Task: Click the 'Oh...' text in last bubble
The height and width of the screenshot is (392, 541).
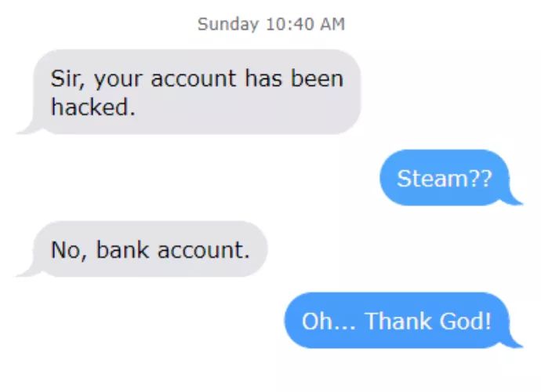Action: (x=329, y=321)
